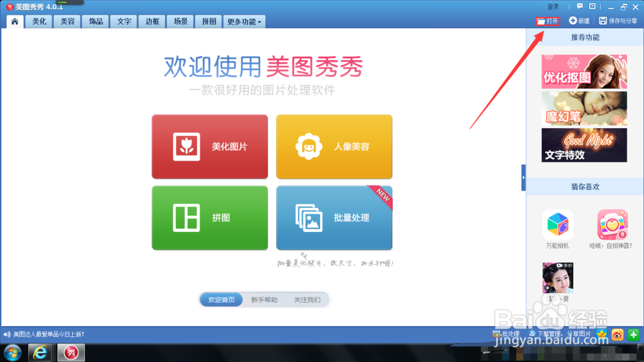The height and width of the screenshot is (362, 644).
Task: Click the 分享图片 label
Action: [x=579, y=334]
